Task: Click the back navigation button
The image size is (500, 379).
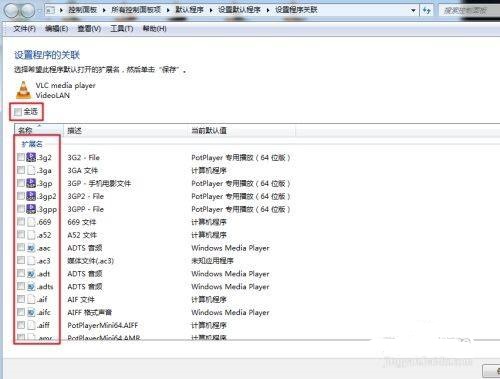Action: coord(12,11)
